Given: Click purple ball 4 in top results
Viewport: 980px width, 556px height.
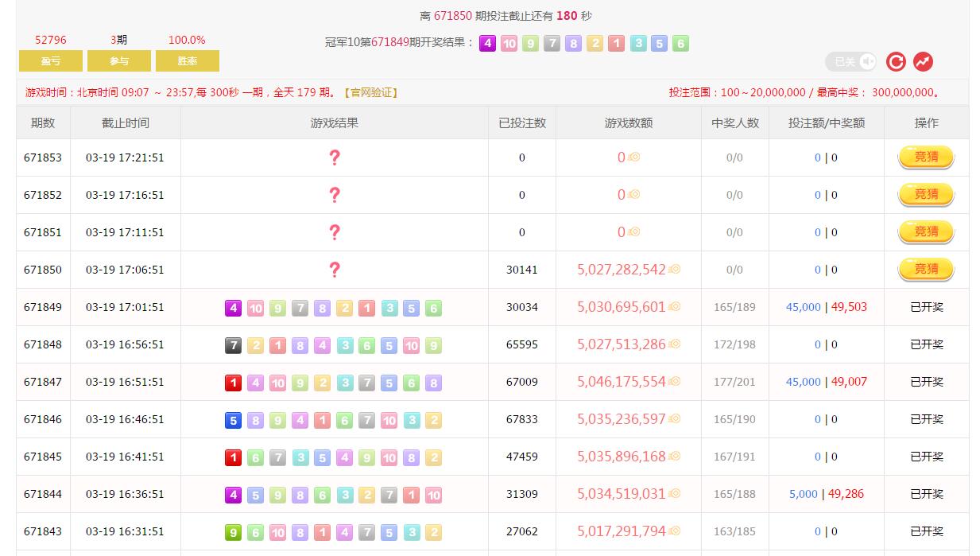Looking at the screenshot, I should [x=488, y=44].
